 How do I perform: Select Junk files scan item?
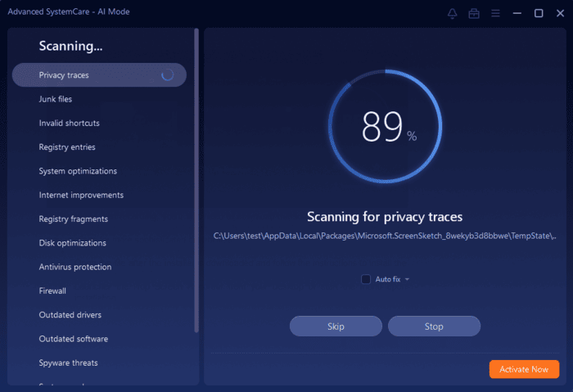click(56, 99)
